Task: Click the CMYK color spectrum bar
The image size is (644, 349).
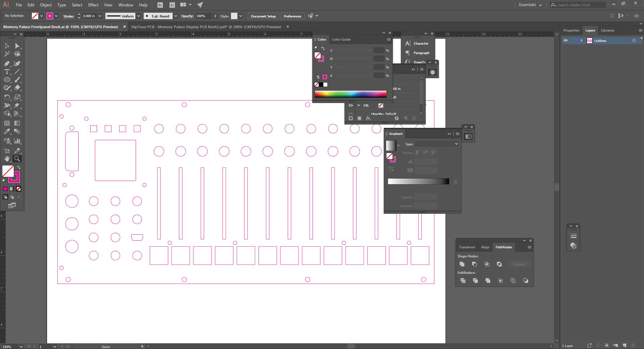Action: coord(351,94)
